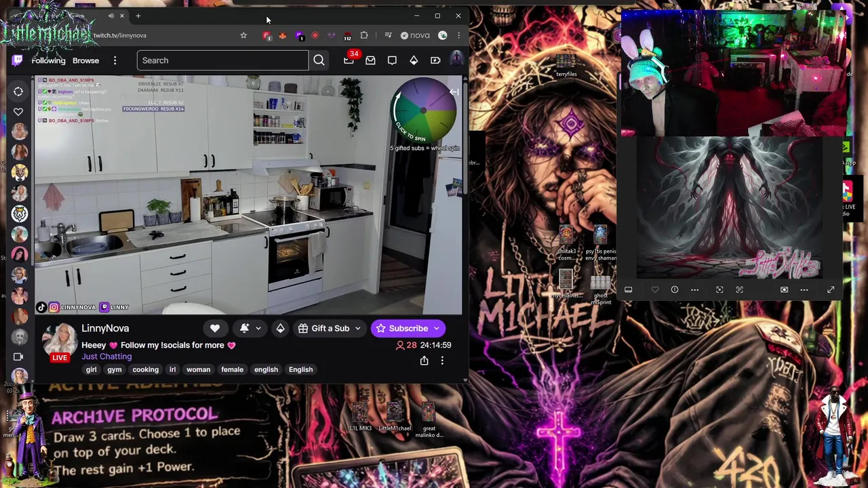The width and height of the screenshot is (868, 488).
Task: Click the diamond Bits button under the stream
Action: point(280,328)
